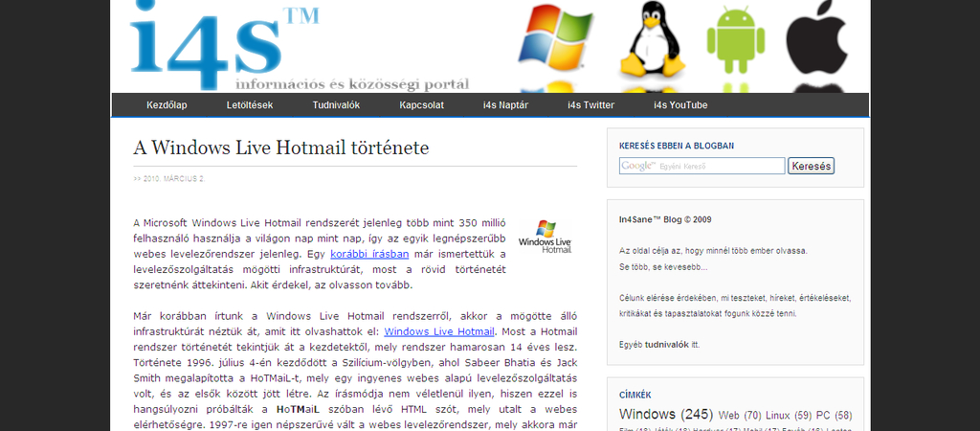Click the 'In4Sane™ Blog © 2009' text
980x431 pixels.
tap(665, 219)
